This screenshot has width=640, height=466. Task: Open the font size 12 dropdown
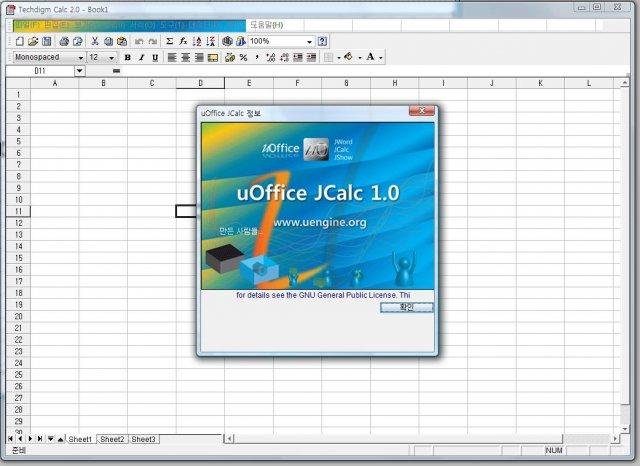pyautogui.click(x=111, y=58)
